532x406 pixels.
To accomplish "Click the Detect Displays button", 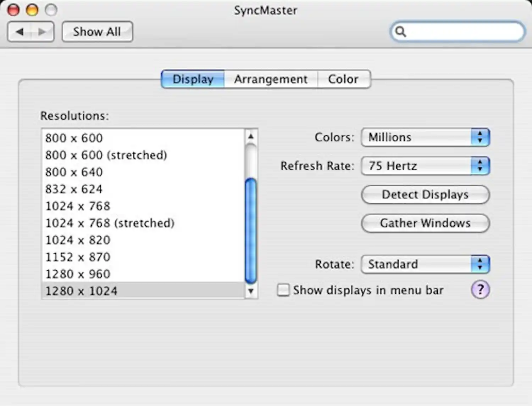I will point(425,194).
